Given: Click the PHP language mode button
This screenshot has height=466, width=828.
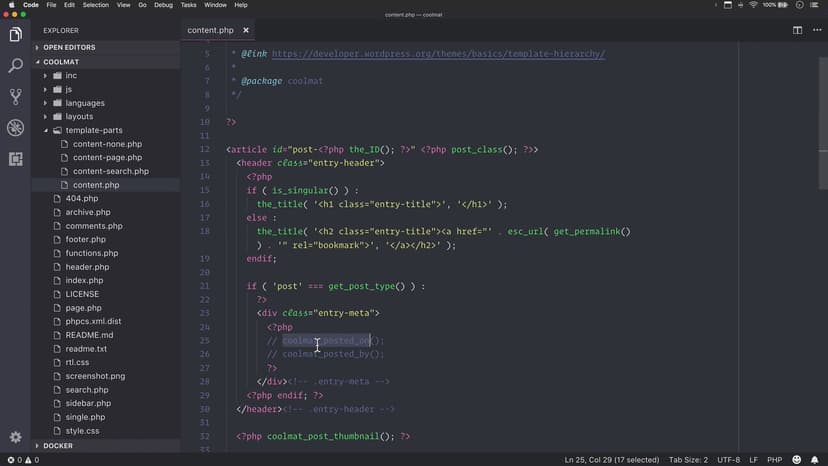Looking at the screenshot, I should tap(773, 460).
